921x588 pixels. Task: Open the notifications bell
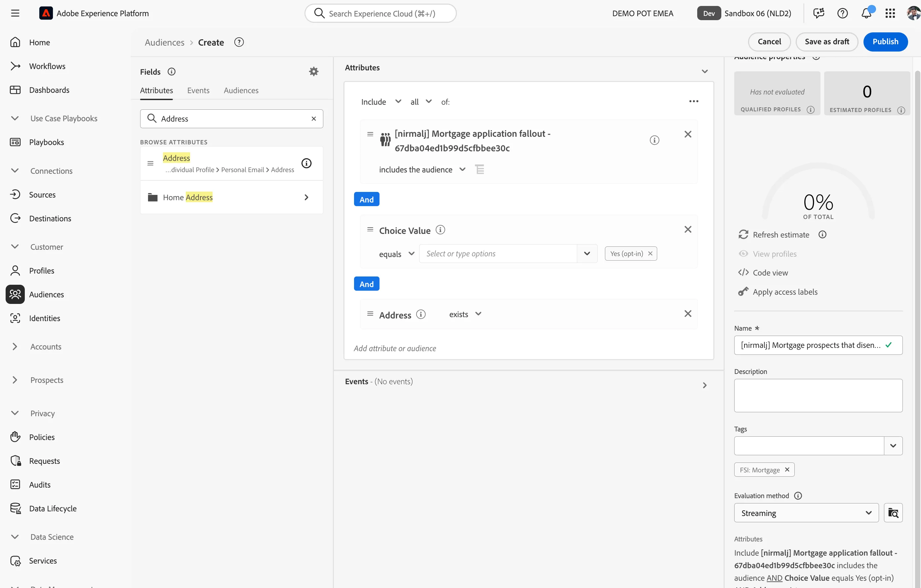point(866,14)
